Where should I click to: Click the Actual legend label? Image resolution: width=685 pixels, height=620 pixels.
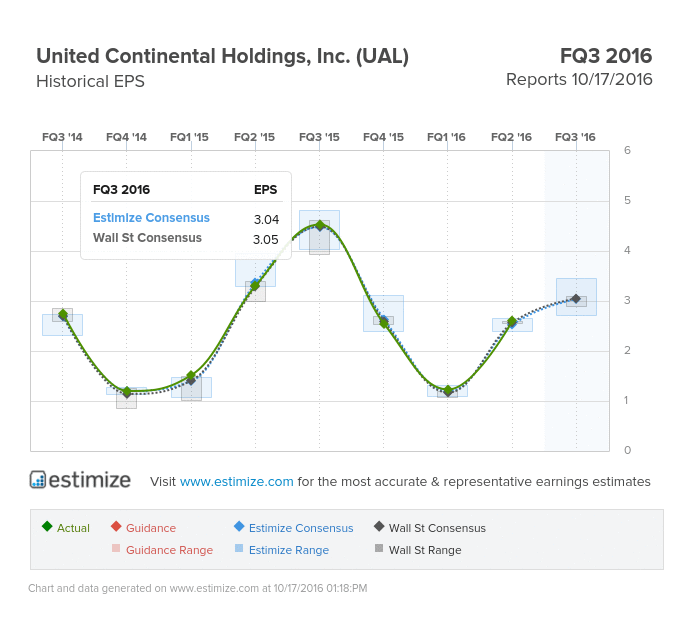[x=73, y=528]
